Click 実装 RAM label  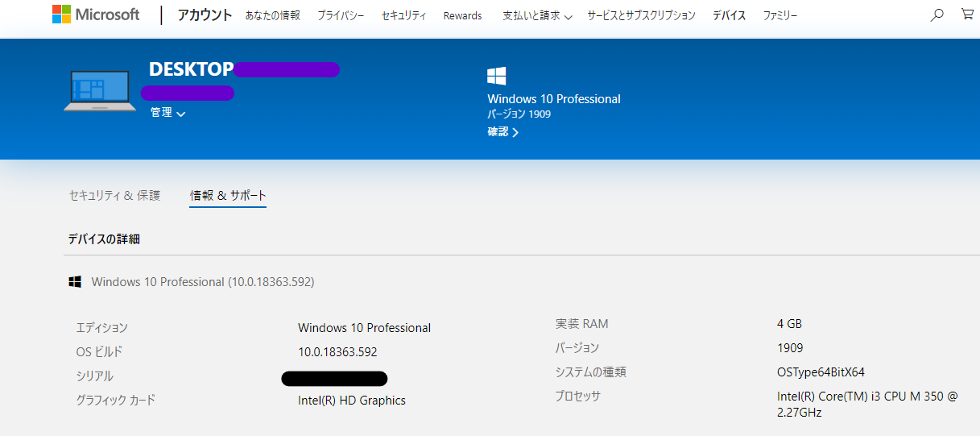click(x=581, y=324)
